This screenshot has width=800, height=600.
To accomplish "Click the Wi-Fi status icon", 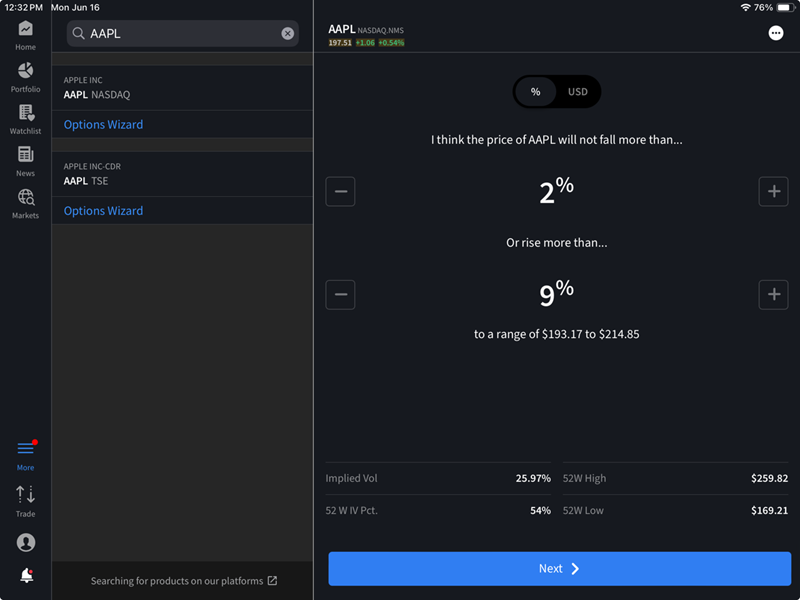I will pyautogui.click(x=745, y=8).
